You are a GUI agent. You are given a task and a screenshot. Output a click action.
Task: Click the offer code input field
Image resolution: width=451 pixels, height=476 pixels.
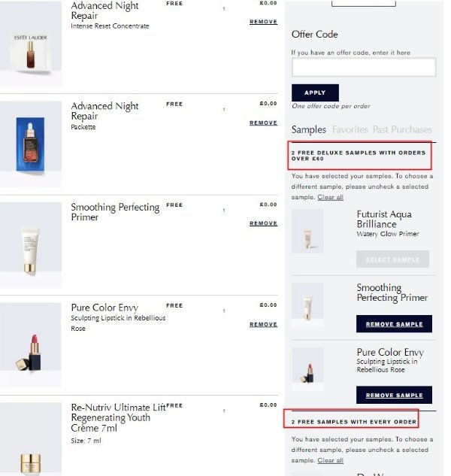click(x=364, y=67)
